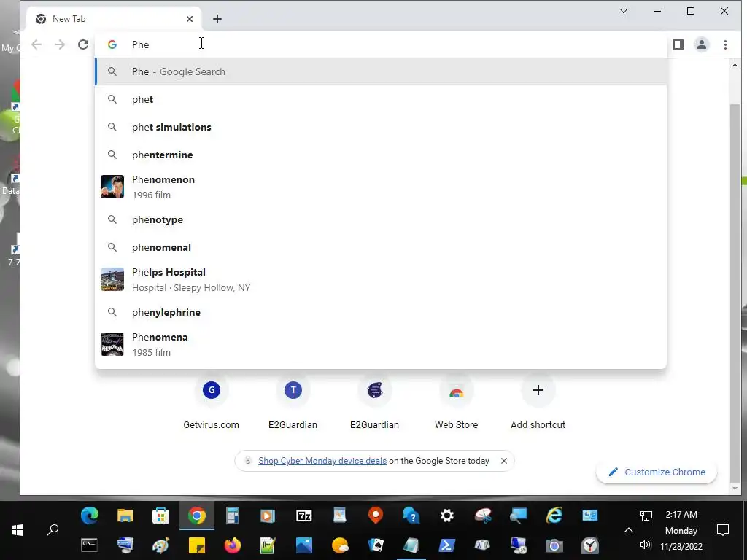Click the Phelps Hospital thumbnail
Image resolution: width=747 pixels, height=560 pixels.
coord(112,279)
